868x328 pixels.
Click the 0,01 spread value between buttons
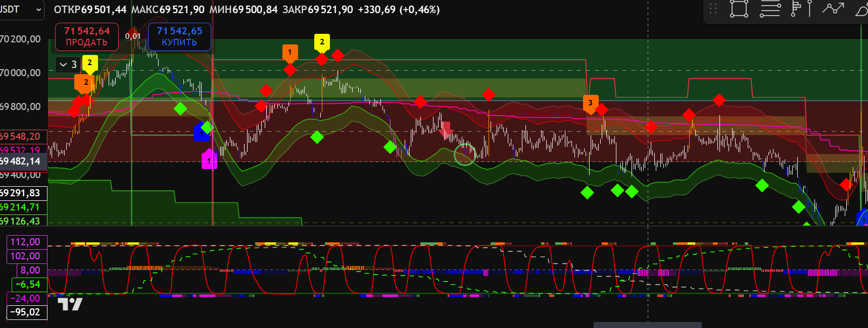pos(133,36)
